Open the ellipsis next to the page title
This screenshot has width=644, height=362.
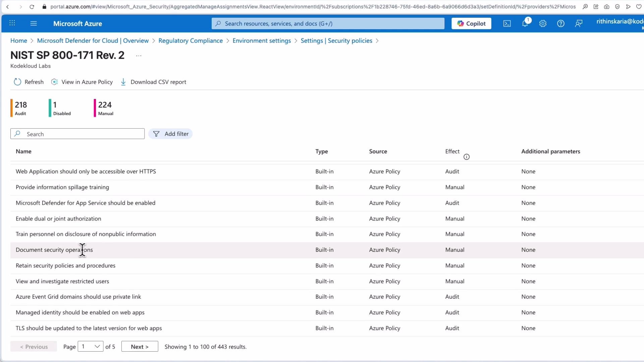pyautogui.click(x=139, y=56)
